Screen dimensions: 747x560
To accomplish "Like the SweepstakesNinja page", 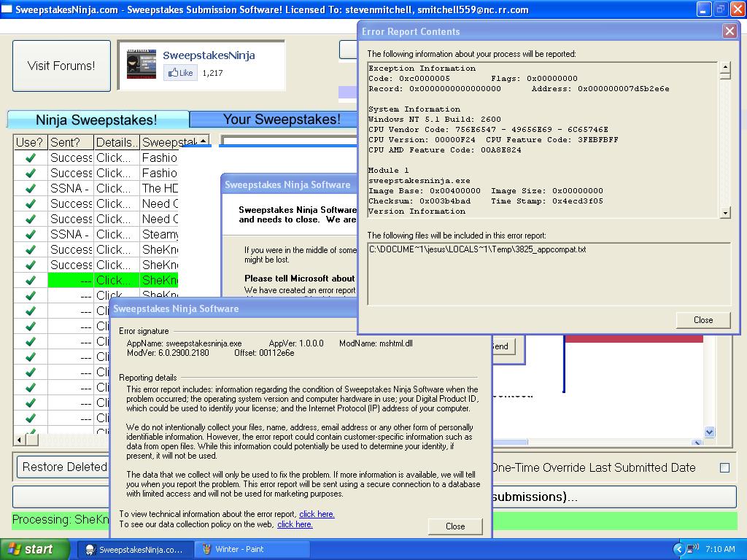I will 181,73.
